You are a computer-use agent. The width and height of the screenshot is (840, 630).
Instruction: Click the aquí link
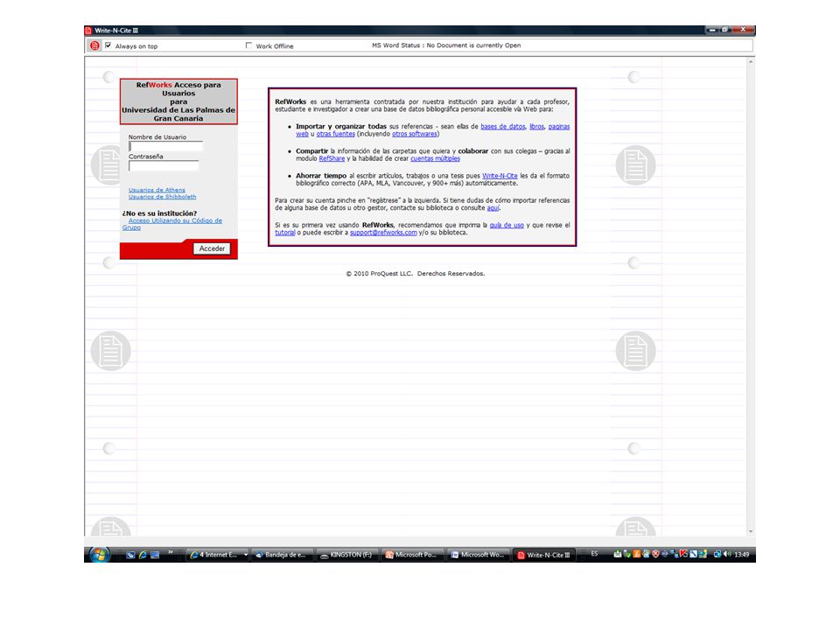coord(493,208)
